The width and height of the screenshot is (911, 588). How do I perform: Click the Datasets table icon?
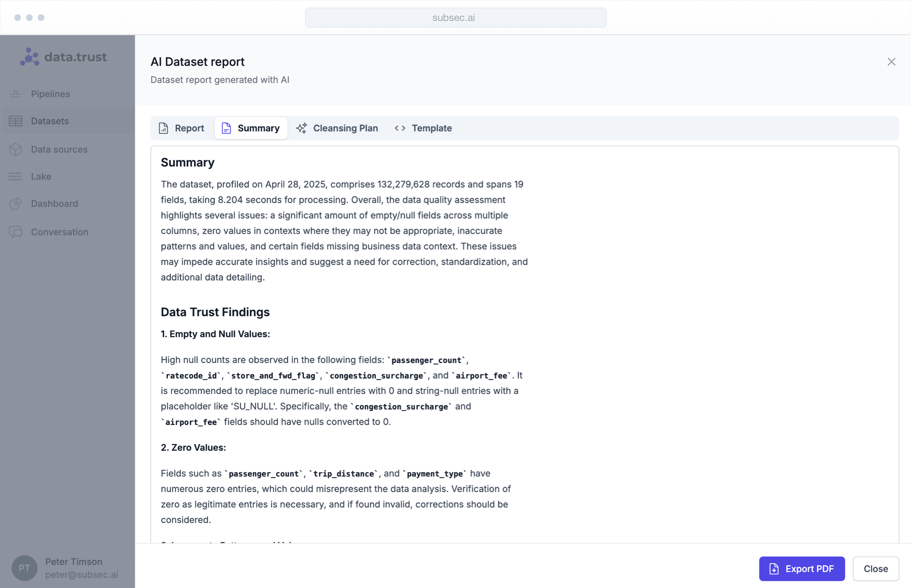(x=16, y=121)
